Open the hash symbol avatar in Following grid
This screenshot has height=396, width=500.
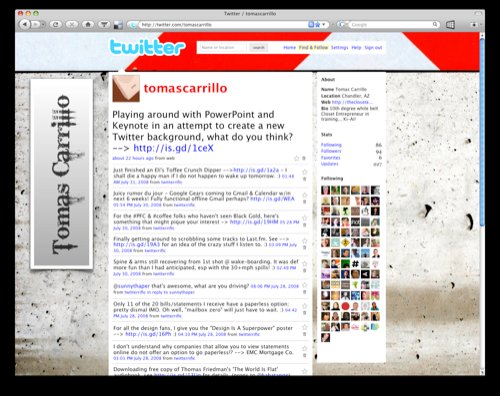(x=356, y=264)
